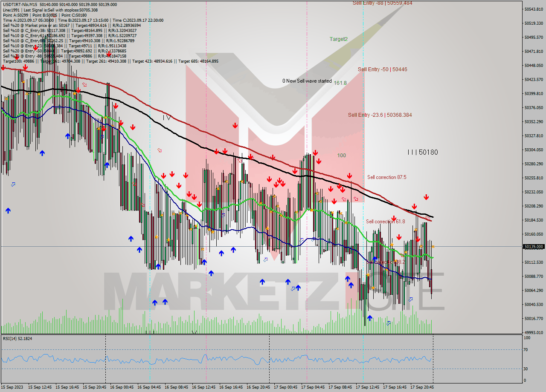Click the 'RSI(14) 52.1824' indicator title
Viewport: 546px width, 392px height.
click(17, 338)
